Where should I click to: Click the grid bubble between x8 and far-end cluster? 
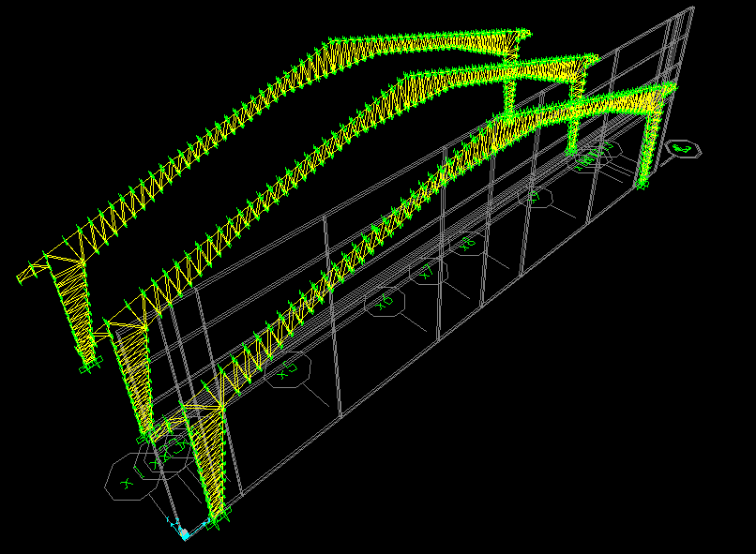point(535,197)
